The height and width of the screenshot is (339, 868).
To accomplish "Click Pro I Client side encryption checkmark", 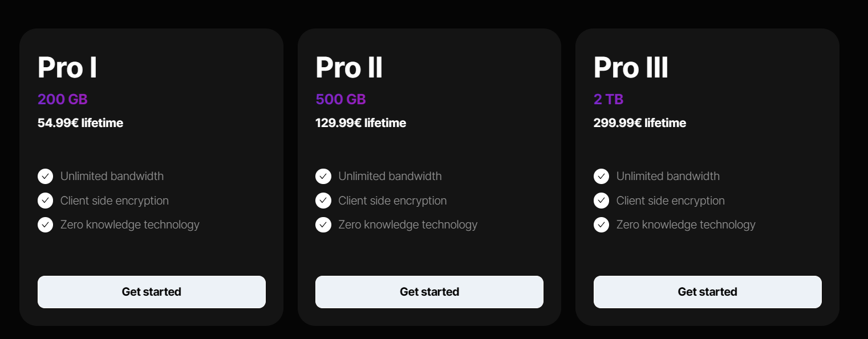I will (46, 201).
